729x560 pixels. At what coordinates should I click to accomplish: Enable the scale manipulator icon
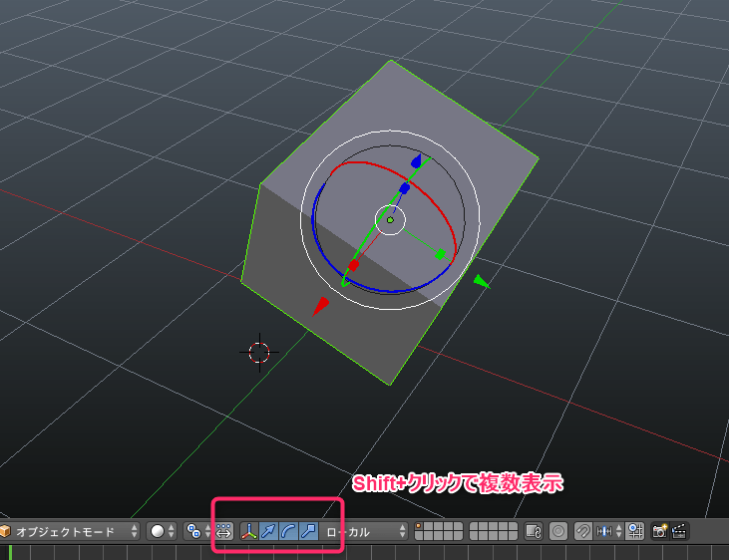pos(308,532)
